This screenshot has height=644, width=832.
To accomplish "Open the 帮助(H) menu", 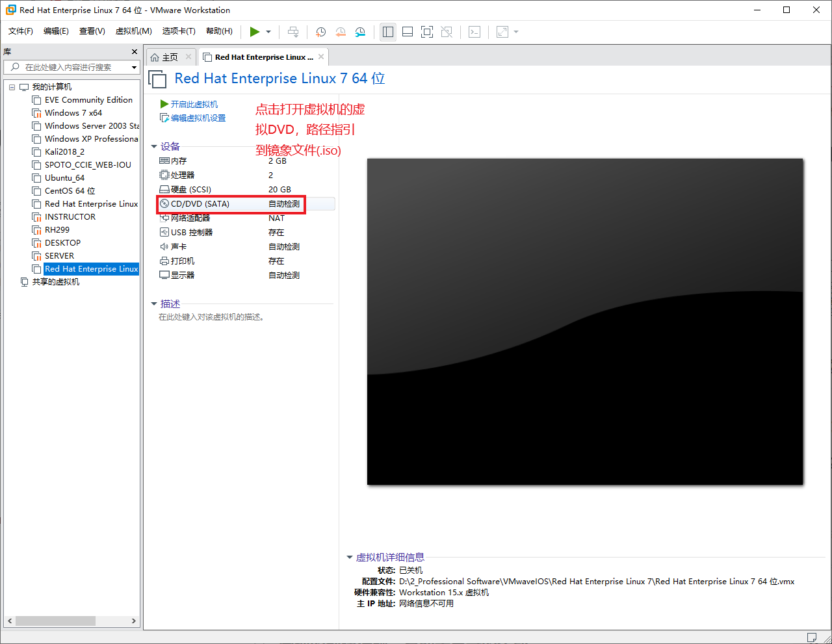I will [x=219, y=31].
